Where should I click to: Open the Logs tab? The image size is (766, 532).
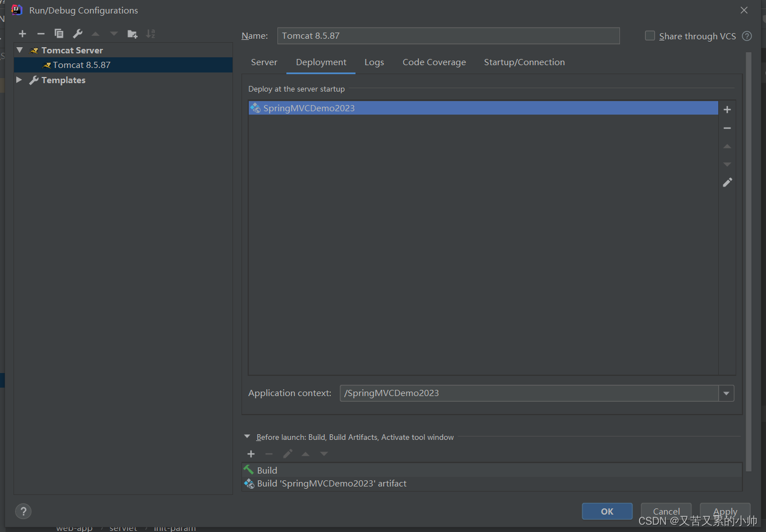pyautogui.click(x=374, y=62)
